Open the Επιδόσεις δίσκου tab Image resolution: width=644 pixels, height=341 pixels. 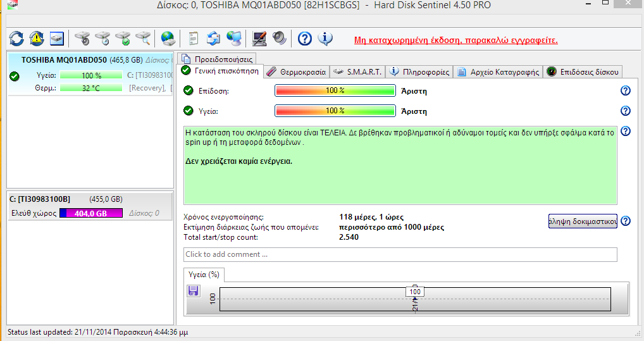[583, 72]
